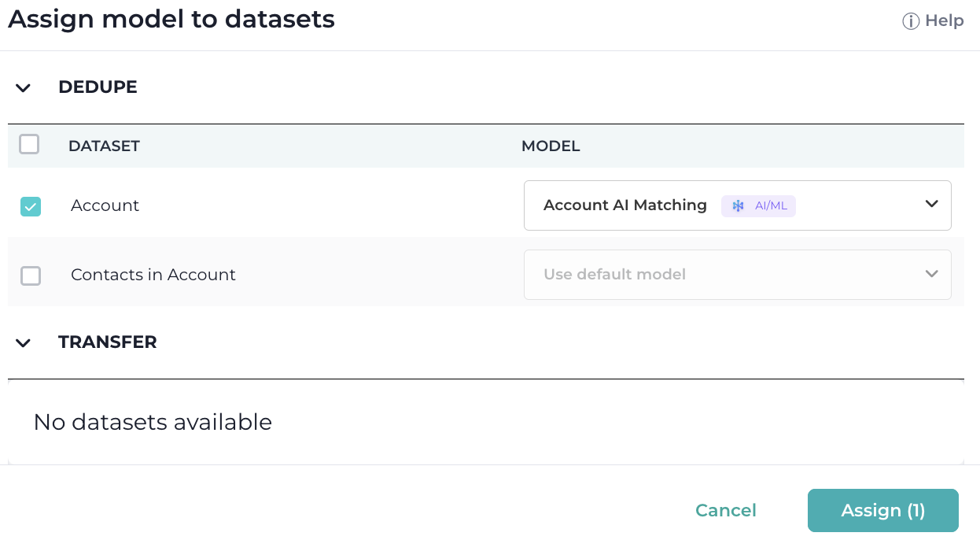This screenshot has height=540, width=980.
Task: Select the Account dataset row label
Action: coord(105,205)
